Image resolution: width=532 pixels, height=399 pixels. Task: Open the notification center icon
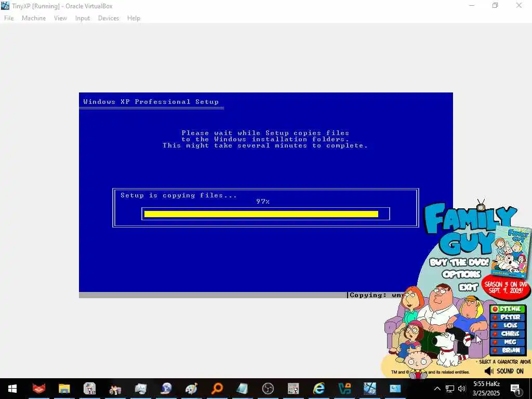(x=515, y=389)
